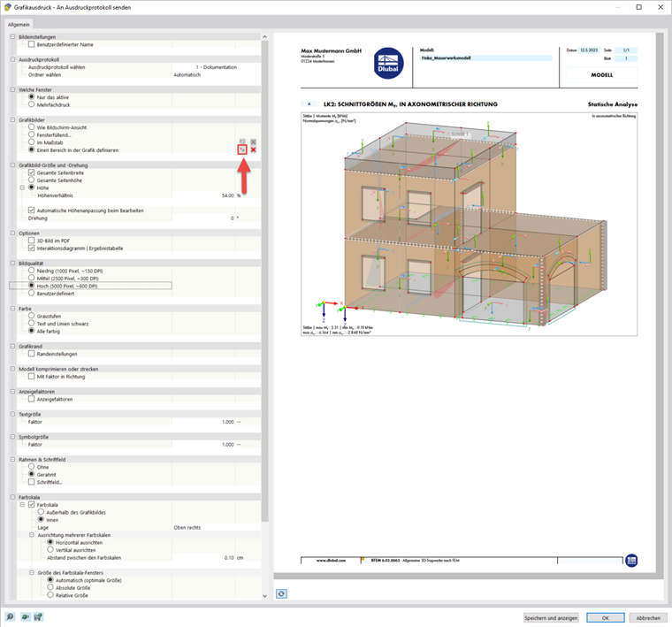Viewport: 672px width, 627px height.
Task: Toggle the Gesamte Seitenbreite checkbox
Action: [x=31, y=172]
